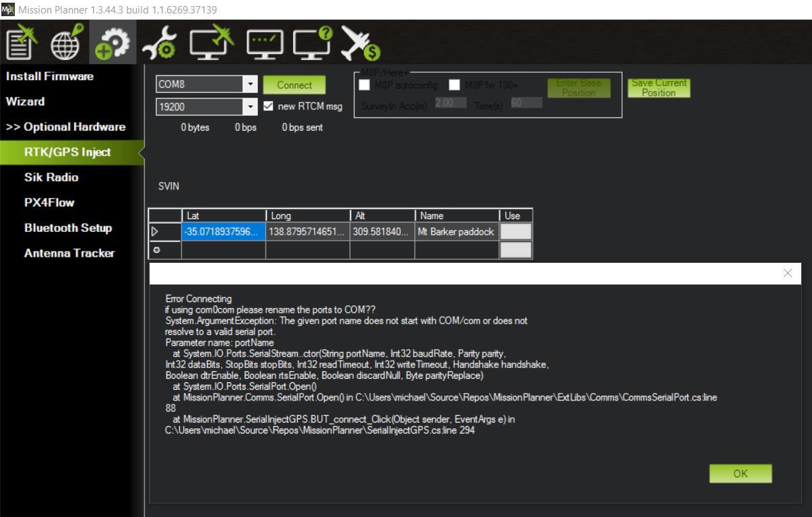
Task: Click Use button in Mt Barker paddock row
Action: [516, 232]
